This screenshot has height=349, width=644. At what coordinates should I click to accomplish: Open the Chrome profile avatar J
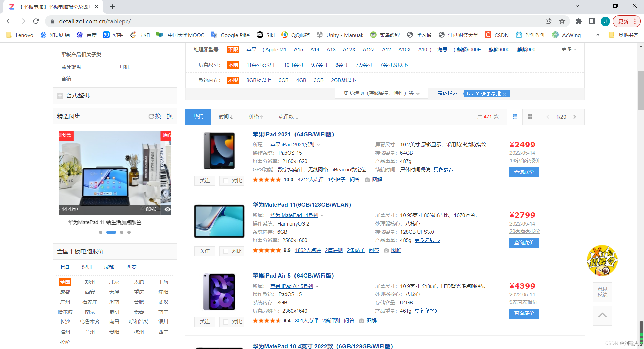pyautogui.click(x=605, y=21)
